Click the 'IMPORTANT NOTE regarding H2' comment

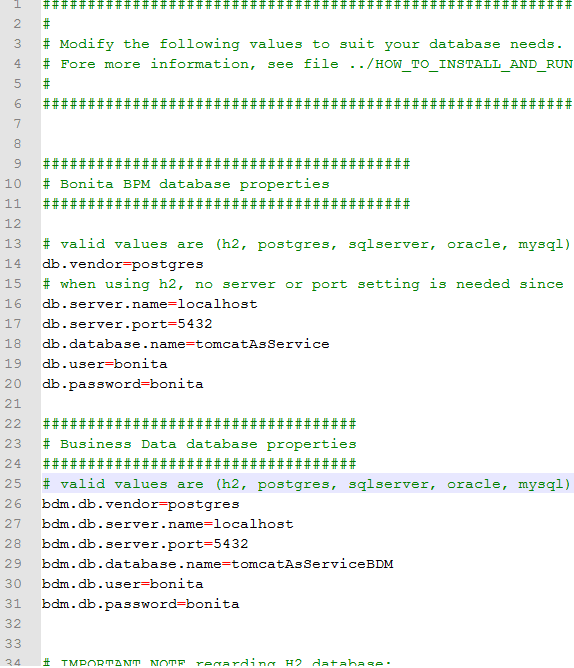tap(217, 662)
